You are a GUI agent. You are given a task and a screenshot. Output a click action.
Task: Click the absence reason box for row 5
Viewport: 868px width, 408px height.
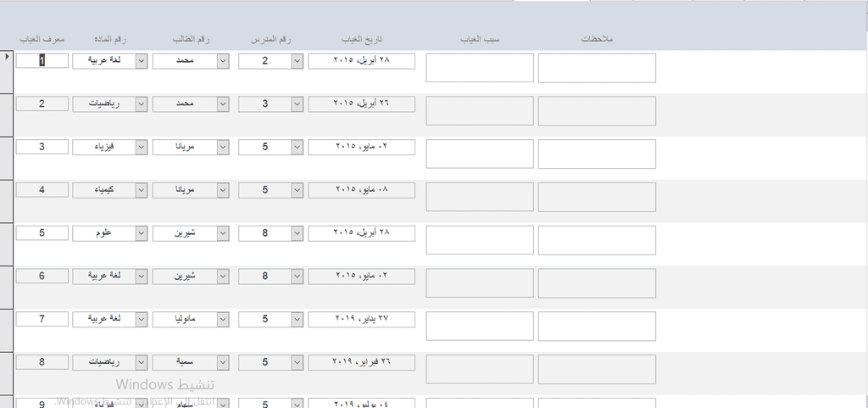click(x=479, y=240)
